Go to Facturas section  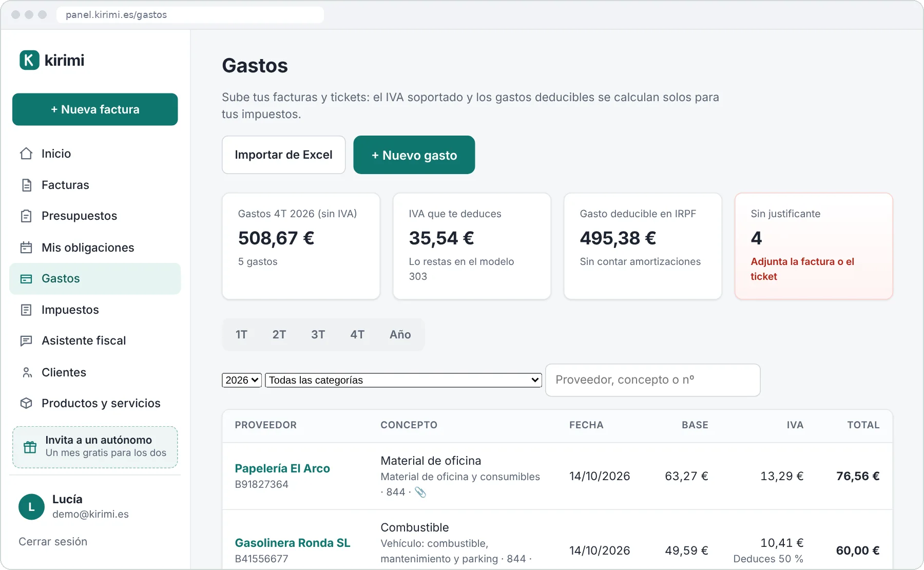95,185
